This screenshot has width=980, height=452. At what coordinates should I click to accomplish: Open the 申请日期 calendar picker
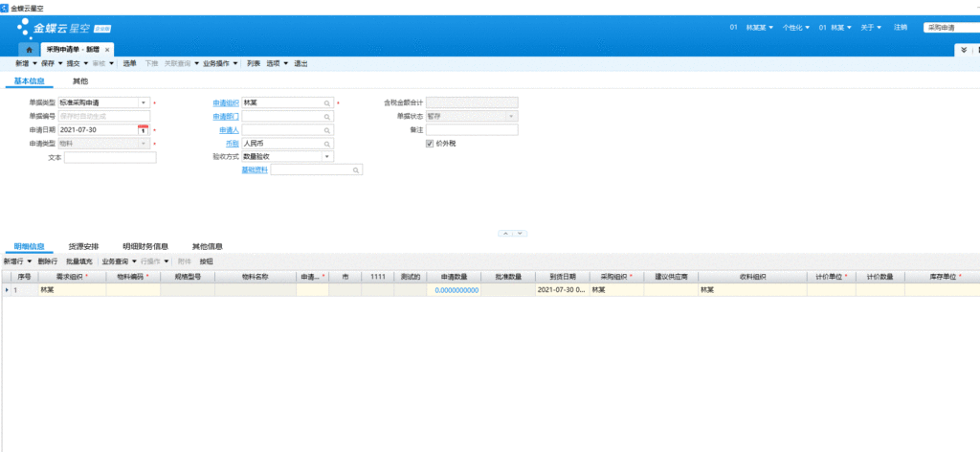[x=144, y=129]
